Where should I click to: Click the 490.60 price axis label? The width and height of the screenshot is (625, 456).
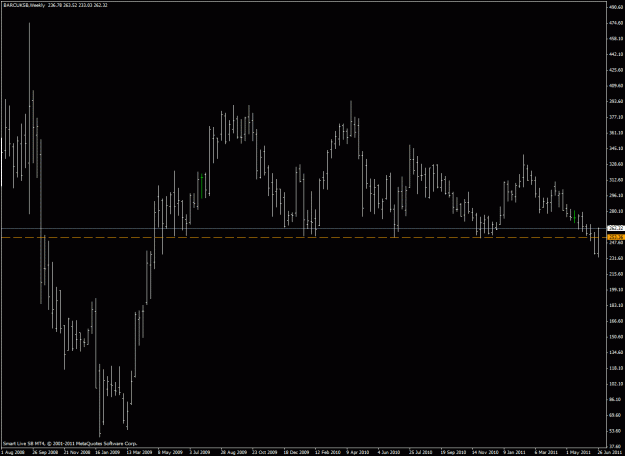[x=616, y=7]
